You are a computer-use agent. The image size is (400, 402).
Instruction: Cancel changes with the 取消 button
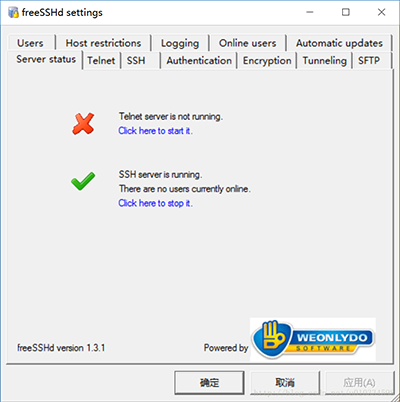tap(285, 383)
